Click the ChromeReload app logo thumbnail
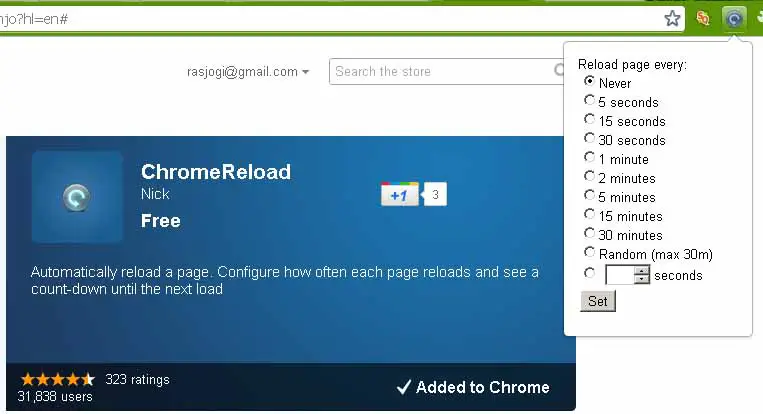This screenshot has width=763, height=414. point(77,197)
